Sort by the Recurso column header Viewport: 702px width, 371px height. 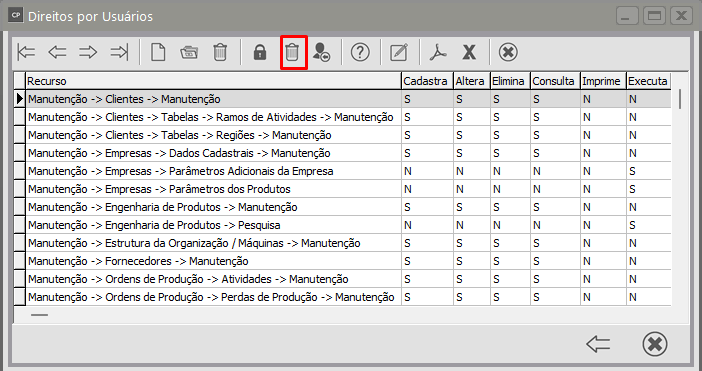click(213, 81)
